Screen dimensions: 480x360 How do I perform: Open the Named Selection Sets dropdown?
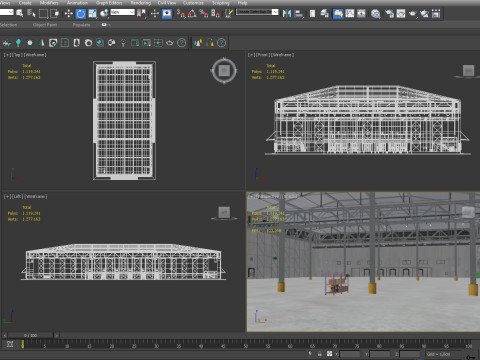tap(257, 12)
